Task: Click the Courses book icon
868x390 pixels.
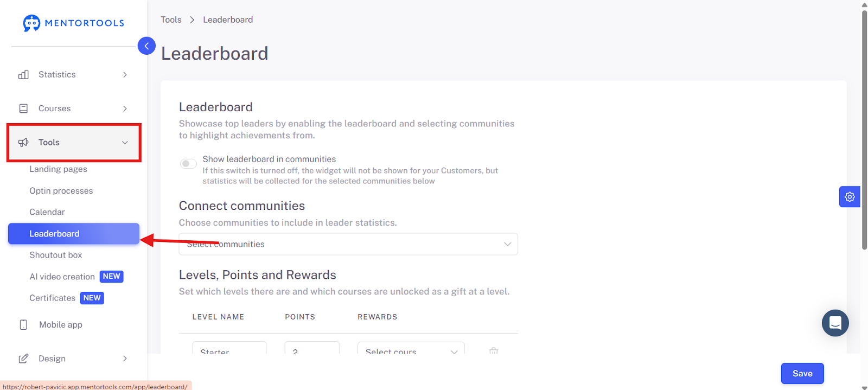Action: point(23,108)
